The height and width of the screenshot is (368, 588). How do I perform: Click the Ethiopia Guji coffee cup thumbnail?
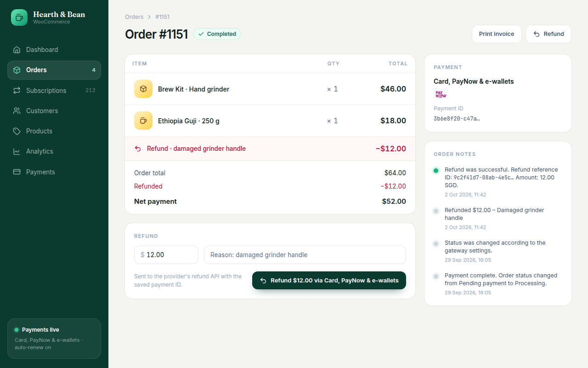[x=143, y=121]
